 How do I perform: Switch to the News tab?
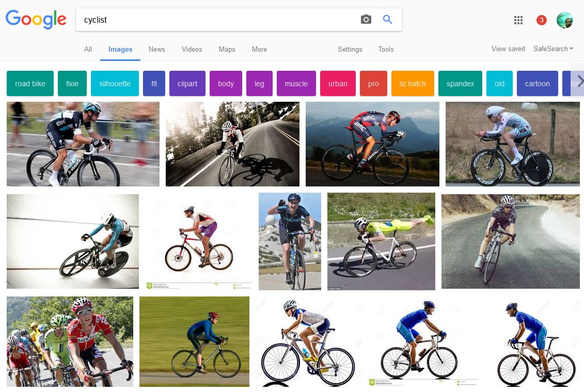tap(156, 50)
